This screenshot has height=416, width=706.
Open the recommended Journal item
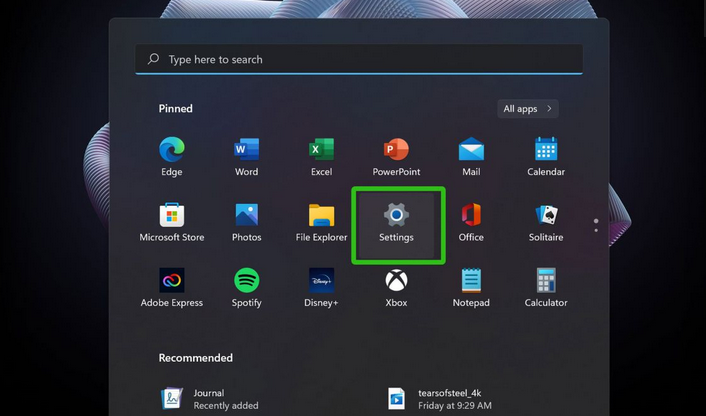(x=210, y=399)
